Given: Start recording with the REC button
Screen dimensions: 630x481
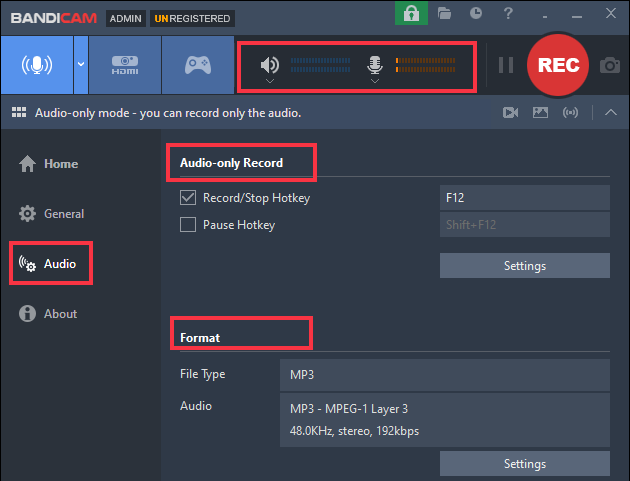Looking at the screenshot, I should 559,65.
